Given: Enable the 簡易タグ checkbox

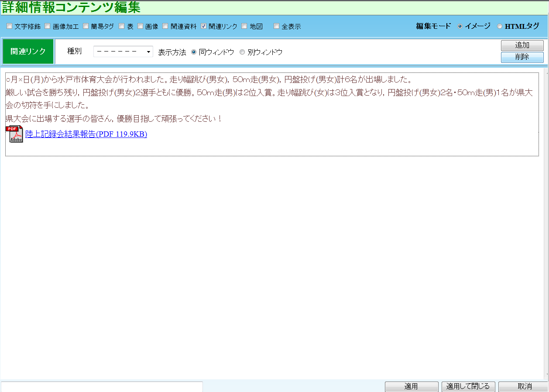Looking at the screenshot, I should (x=86, y=26).
